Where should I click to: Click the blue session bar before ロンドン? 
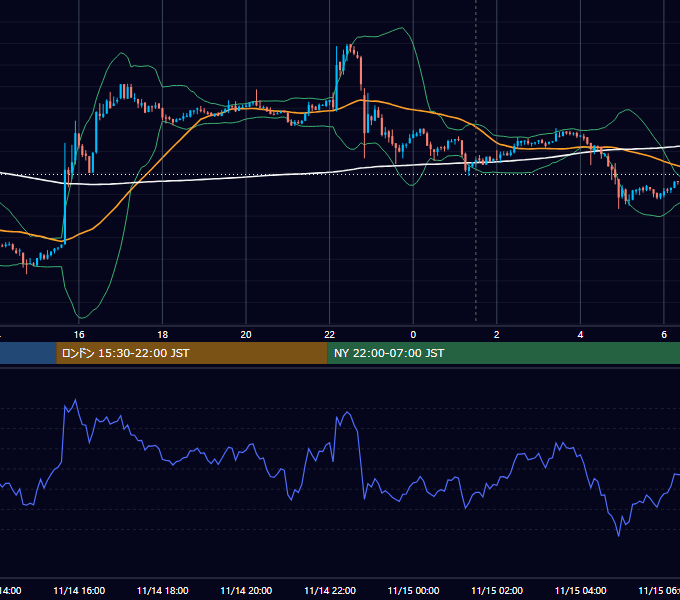coord(28,353)
